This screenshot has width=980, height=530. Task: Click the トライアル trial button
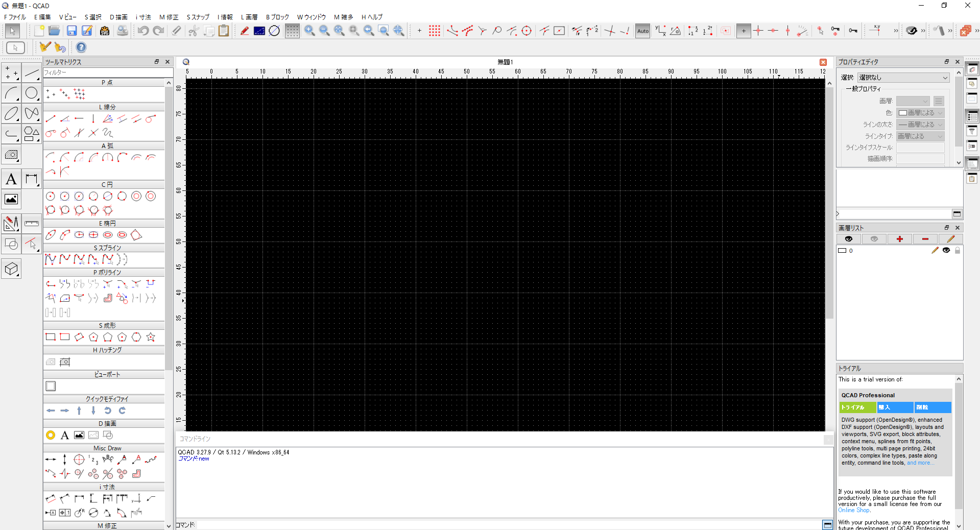pos(857,407)
